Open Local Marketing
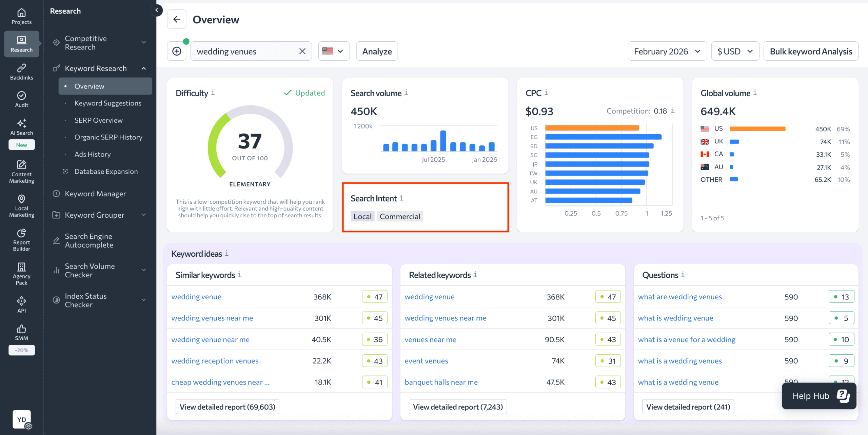Viewport: 868px width, 435px height. pos(21,205)
